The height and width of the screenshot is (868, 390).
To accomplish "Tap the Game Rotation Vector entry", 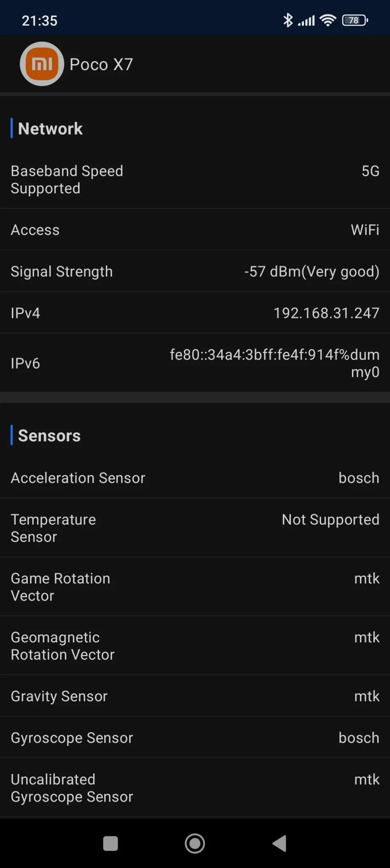I will 195,587.
